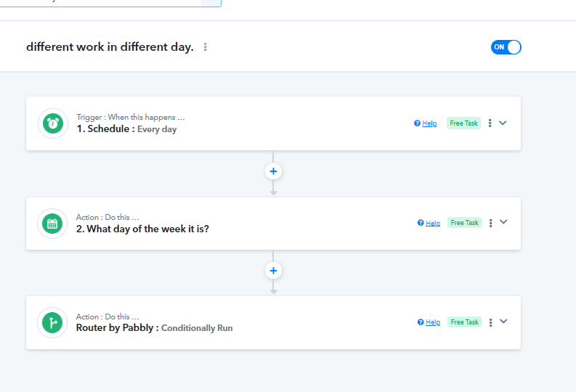Expand the Router by Pabbly step chevron
576x392 pixels.
pyautogui.click(x=503, y=322)
